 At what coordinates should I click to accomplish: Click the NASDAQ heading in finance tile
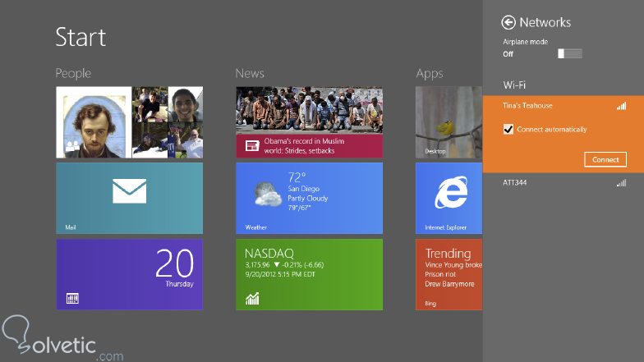[269, 253]
